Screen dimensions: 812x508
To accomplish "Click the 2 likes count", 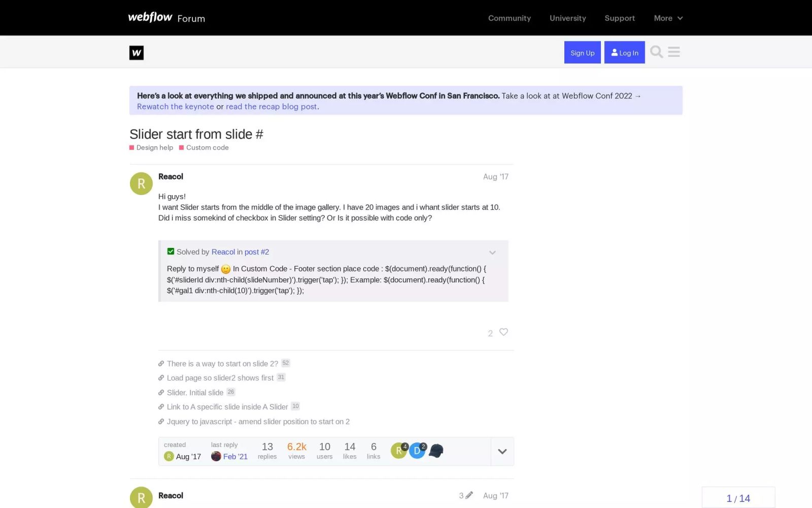I will 490,333.
